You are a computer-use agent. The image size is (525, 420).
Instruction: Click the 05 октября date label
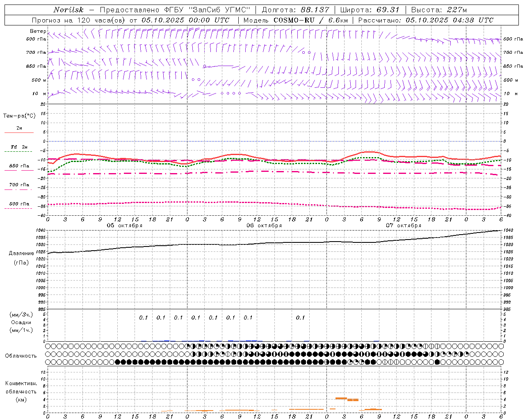click(x=125, y=226)
